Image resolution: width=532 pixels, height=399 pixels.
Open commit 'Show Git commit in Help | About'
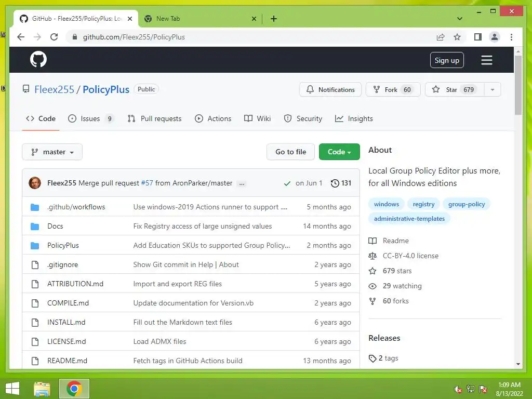coord(186,264)
